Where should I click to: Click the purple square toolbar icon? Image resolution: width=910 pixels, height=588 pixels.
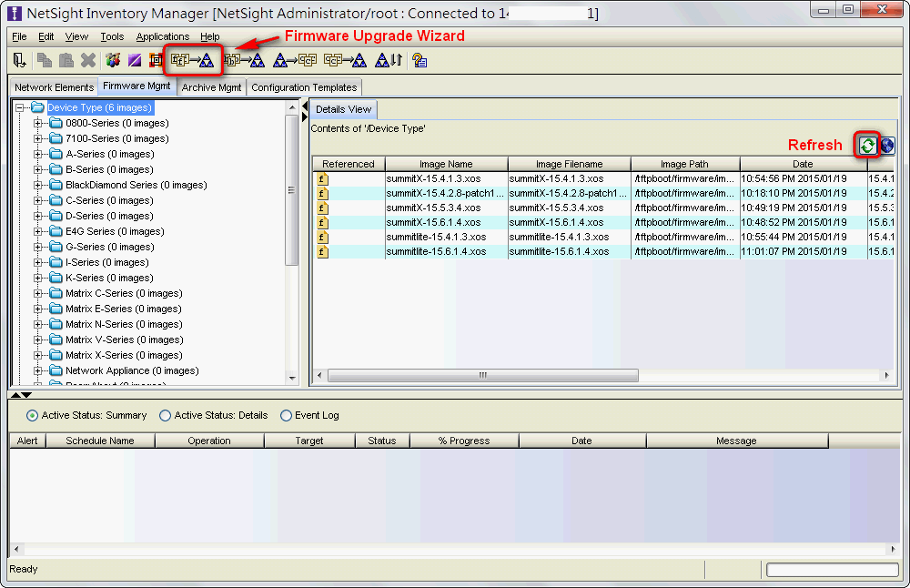pos(135,60)
